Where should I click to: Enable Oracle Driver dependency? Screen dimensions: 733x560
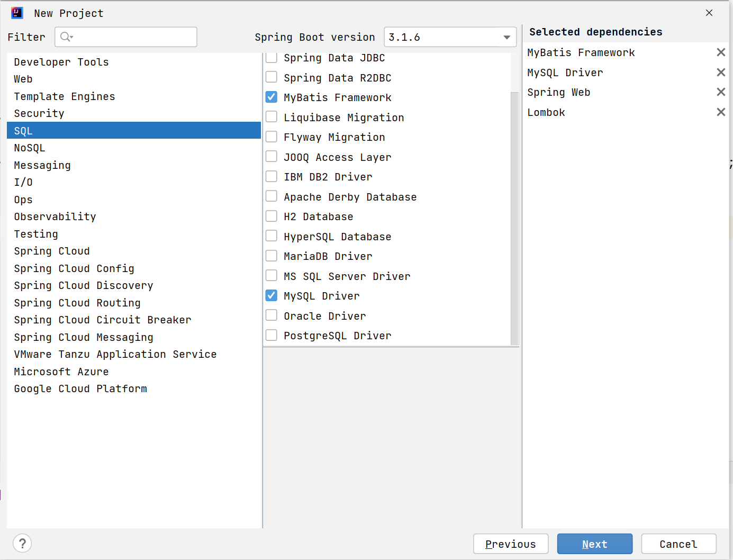click(272, 315)
